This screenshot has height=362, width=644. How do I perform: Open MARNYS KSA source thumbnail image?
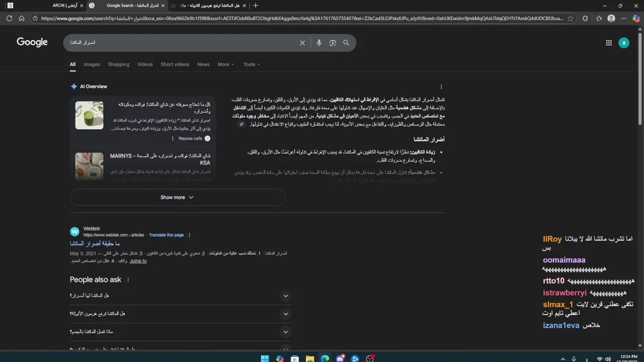coord(89,166)
